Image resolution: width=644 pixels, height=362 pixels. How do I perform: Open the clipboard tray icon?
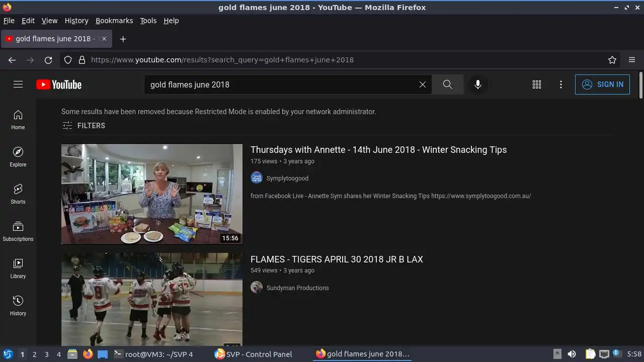[590, 354]
